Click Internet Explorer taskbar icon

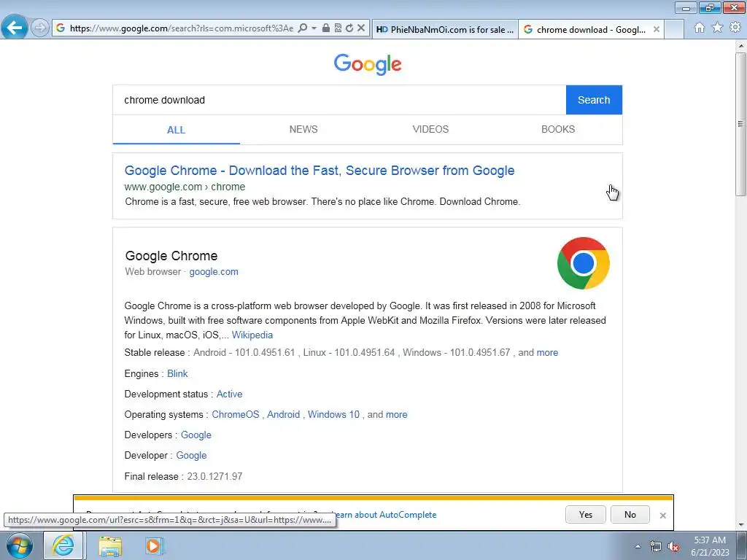63,545
